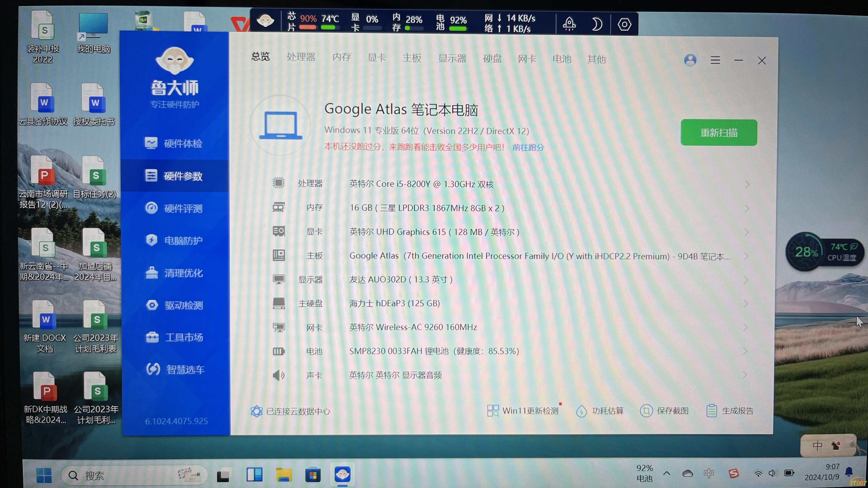This screenshot has width=868, height=488.
Task: Open 硬件体检 in the sidebar
Action: (x=174, y=144)
